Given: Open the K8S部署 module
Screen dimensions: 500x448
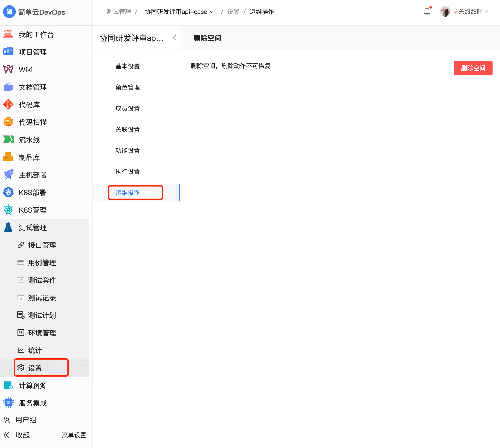Looking at the screenshot, I should pyautogui.click(x=32, y=192).
